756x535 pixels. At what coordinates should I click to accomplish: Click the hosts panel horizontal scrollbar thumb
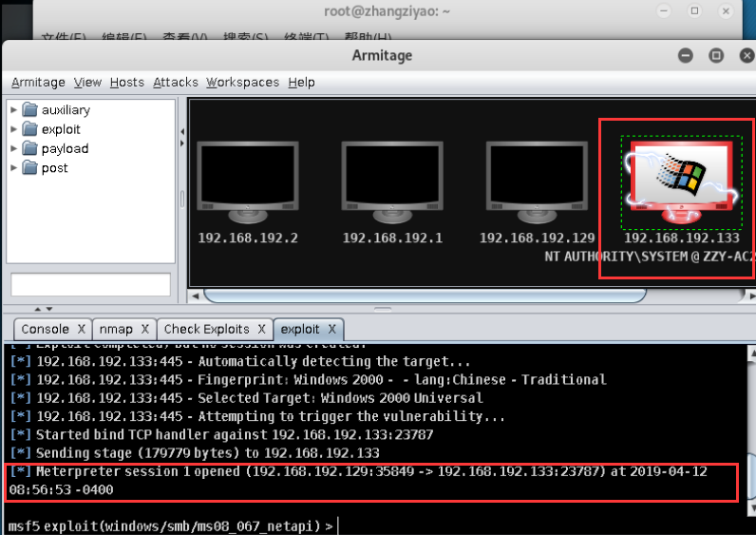tap(425, 296)
